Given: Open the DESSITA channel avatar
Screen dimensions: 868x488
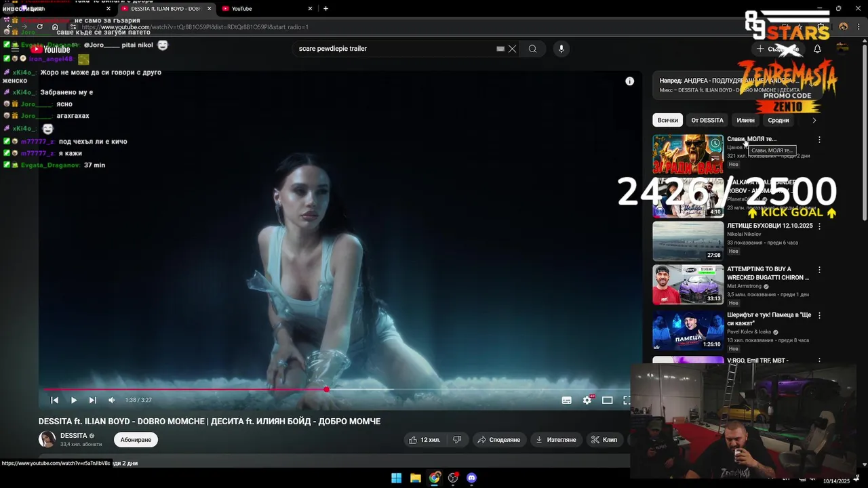Looking at the screenshot, I should [47, 440].
